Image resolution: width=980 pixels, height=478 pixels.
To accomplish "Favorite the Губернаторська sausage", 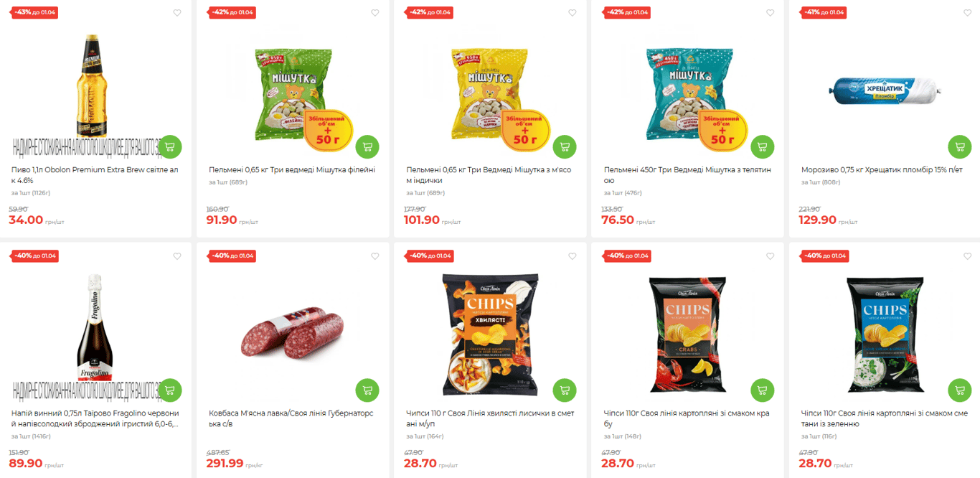I will (374, 256).
